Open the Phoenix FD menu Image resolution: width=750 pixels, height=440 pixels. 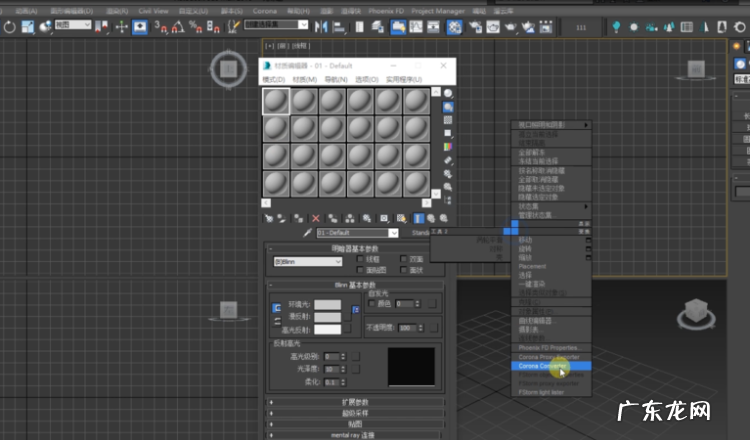click(x=386, y=11)
